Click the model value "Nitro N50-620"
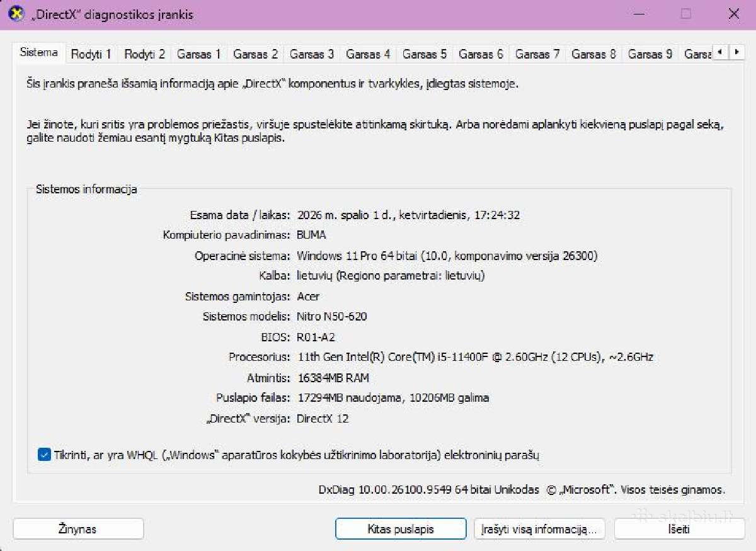Viewport: 756px width, 551px height. 332,316
